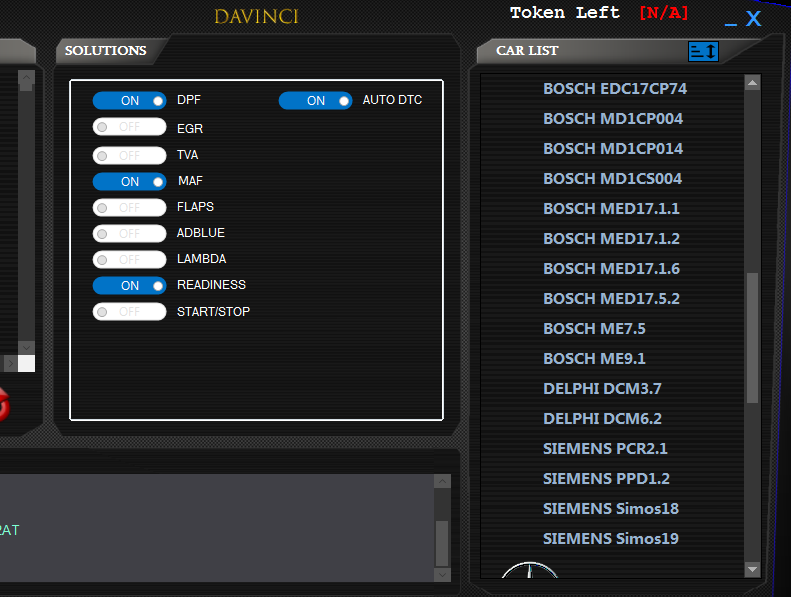
Task: Click the car list sort icon
Action: point(703,51)
